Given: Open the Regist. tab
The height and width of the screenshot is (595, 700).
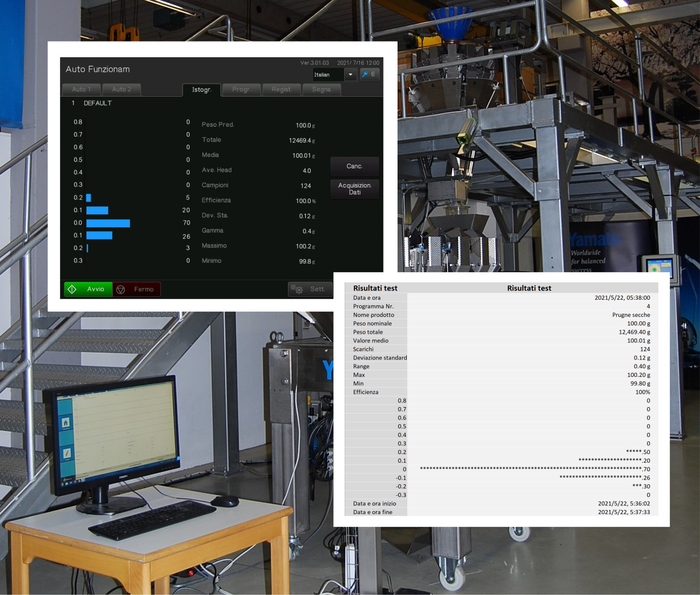Looking at the screenshot, I should click(281, 90).
